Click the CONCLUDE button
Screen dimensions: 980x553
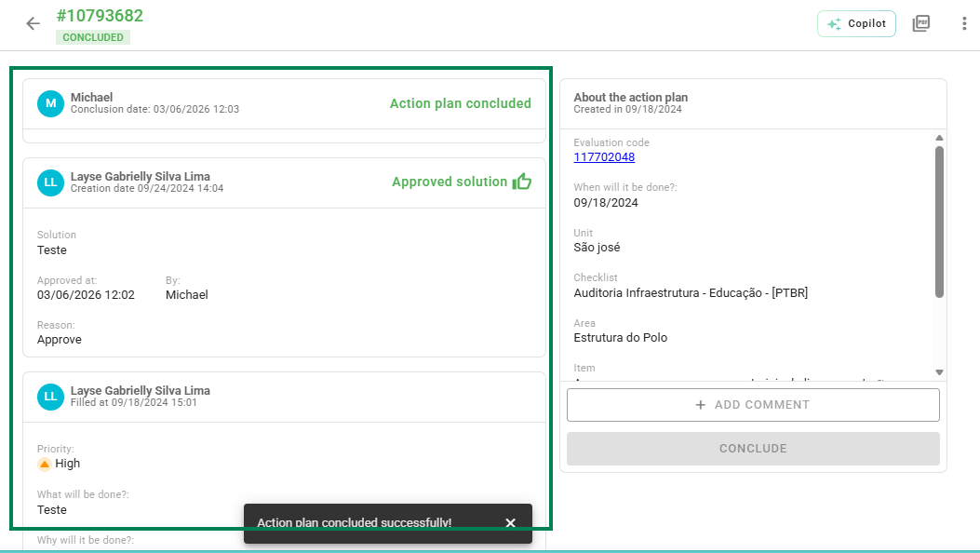pos(753,449)
